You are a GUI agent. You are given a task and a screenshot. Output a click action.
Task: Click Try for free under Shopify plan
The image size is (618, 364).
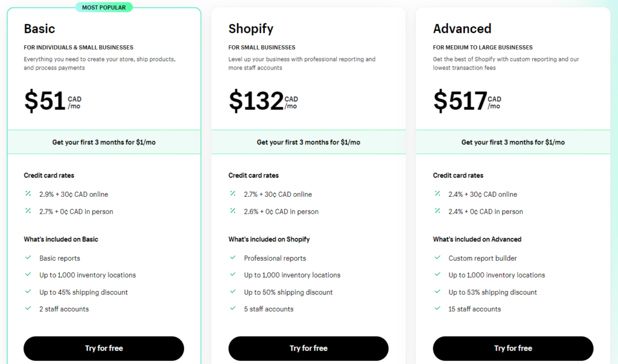(308, 348)
